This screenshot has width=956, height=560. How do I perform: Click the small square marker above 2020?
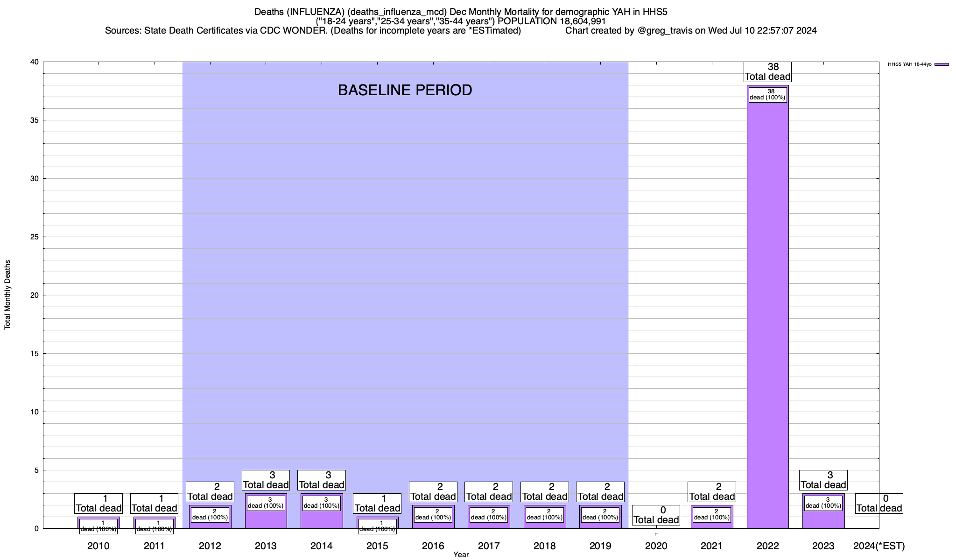(x=656, y=534)
